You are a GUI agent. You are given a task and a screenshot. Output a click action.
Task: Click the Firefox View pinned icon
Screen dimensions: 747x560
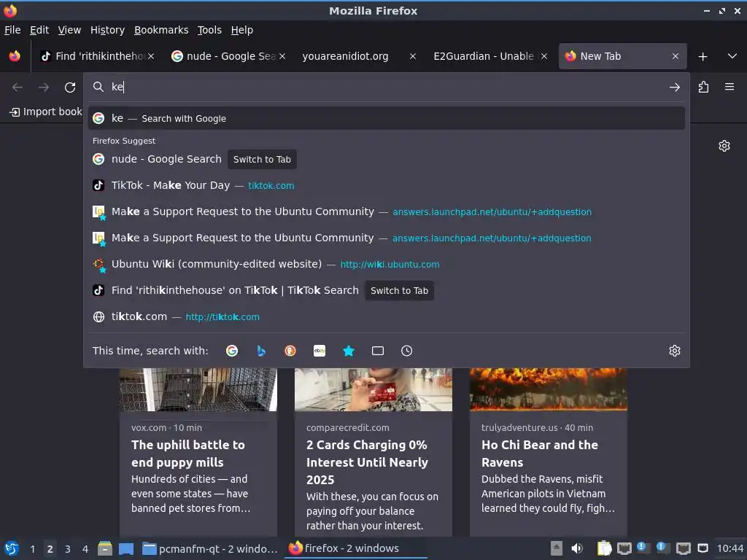pos(15,56)
